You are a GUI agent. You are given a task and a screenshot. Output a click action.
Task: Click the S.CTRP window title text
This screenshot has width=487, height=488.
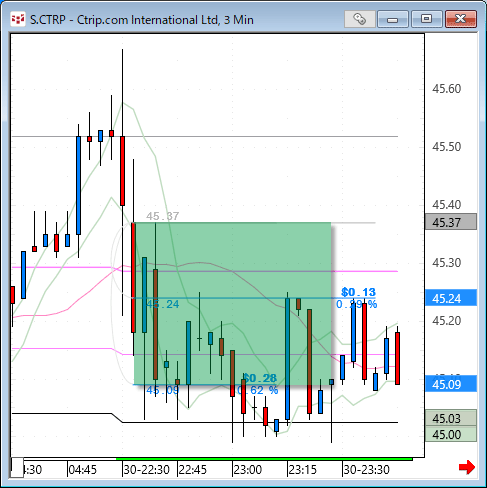click(x=142, y=20)
